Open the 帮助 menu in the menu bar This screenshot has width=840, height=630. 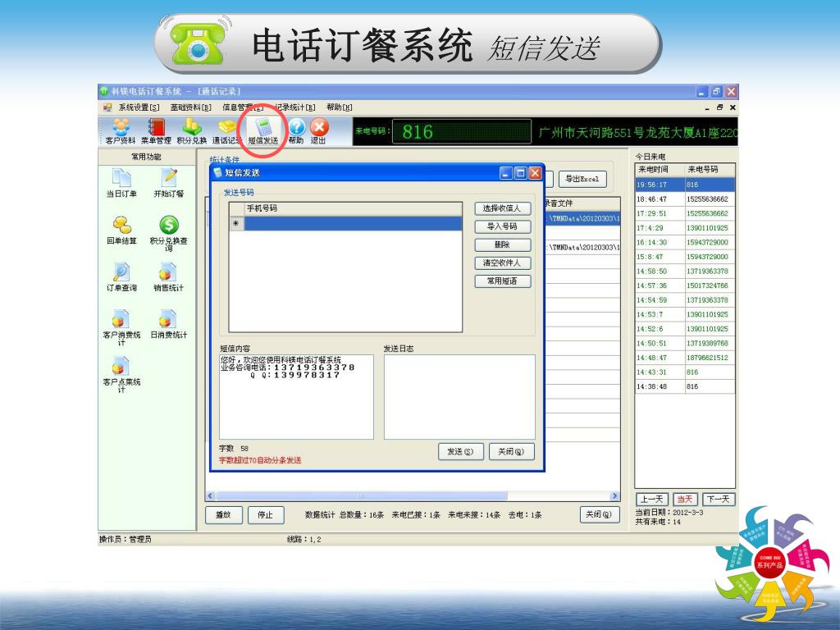point(339,107)
